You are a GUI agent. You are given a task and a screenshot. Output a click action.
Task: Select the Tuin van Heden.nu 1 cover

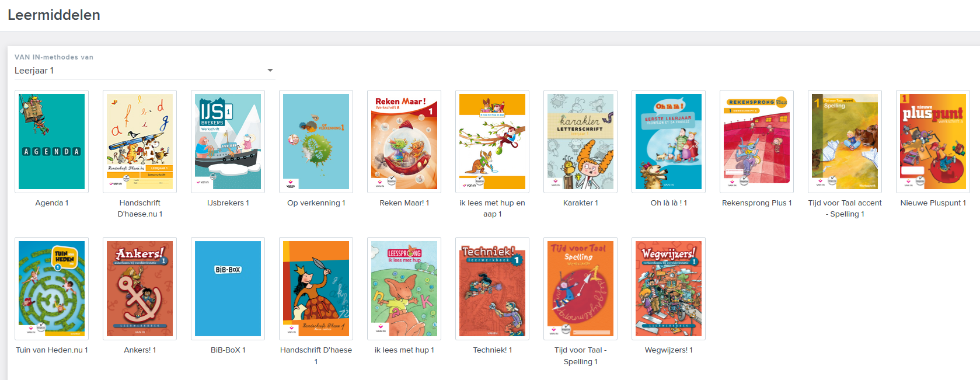pyautogui.click(x=51, y=288)
